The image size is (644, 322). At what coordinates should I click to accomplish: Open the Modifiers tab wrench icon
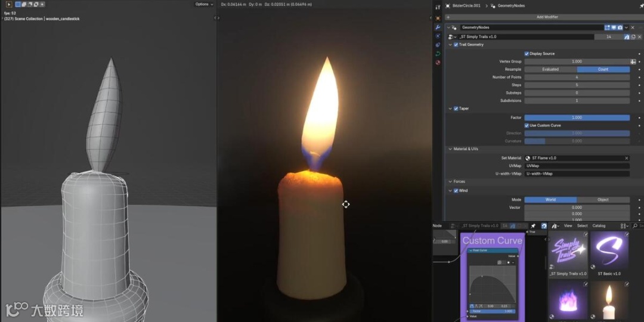(438, 27)
